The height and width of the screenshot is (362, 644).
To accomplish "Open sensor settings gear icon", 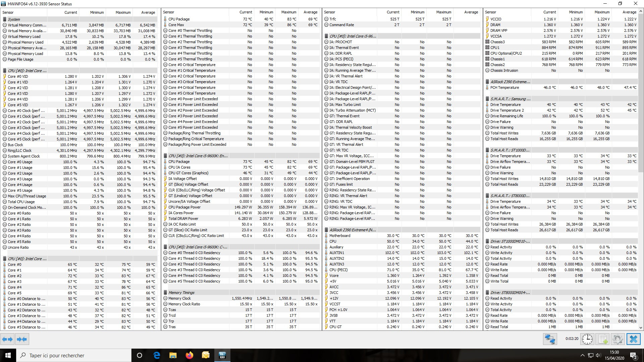I will point(618,339).
